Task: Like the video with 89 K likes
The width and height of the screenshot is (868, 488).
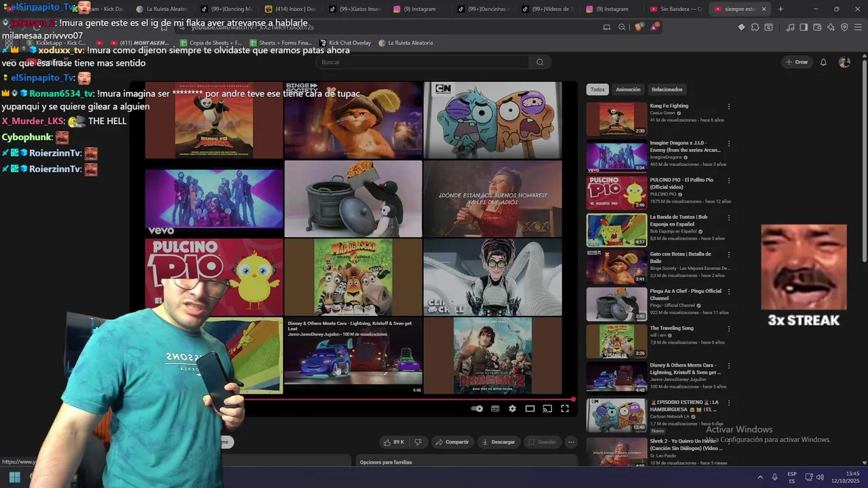Action: (x=393, y=442)
